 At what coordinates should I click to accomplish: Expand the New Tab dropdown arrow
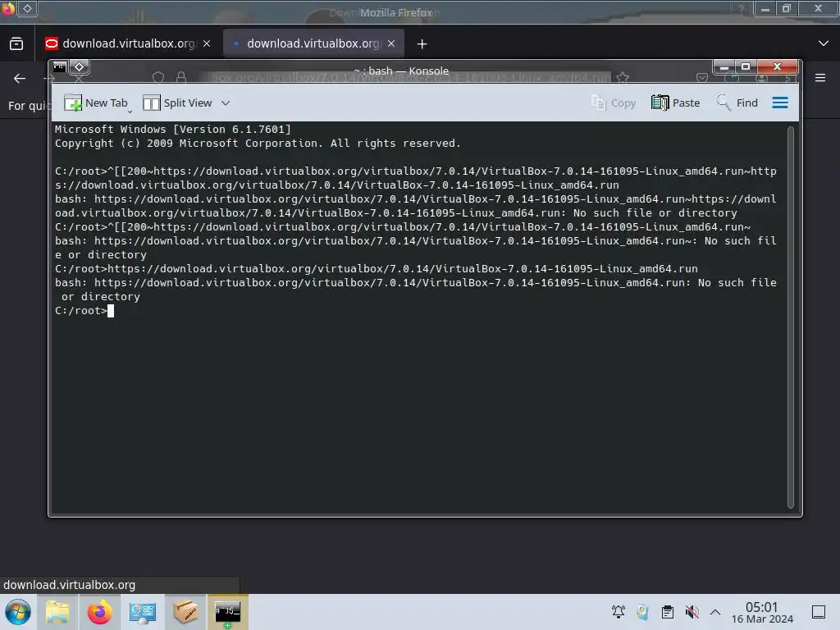tap(130, 111)
